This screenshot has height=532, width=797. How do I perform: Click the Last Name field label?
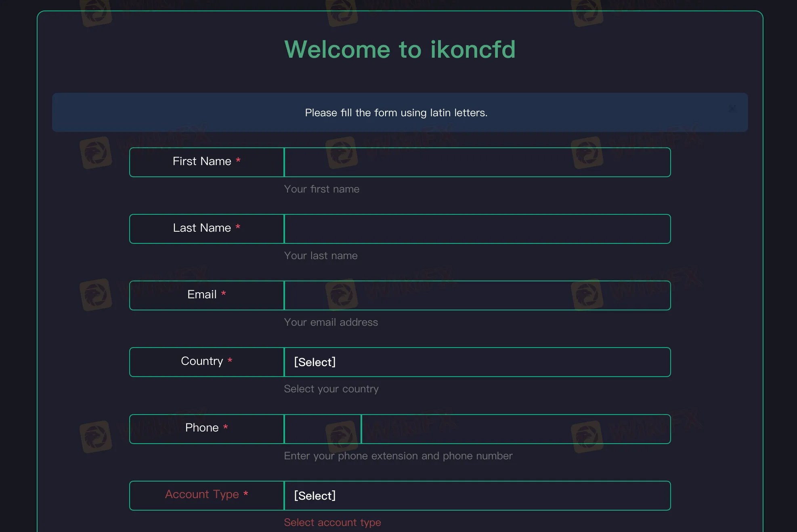coord(202,228)
